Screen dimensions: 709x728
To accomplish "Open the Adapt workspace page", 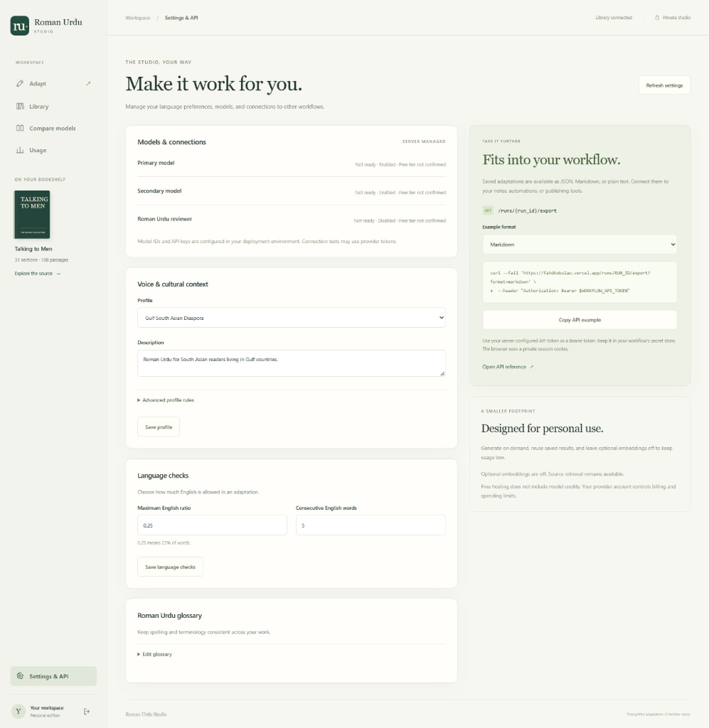I will coord(53,84).
